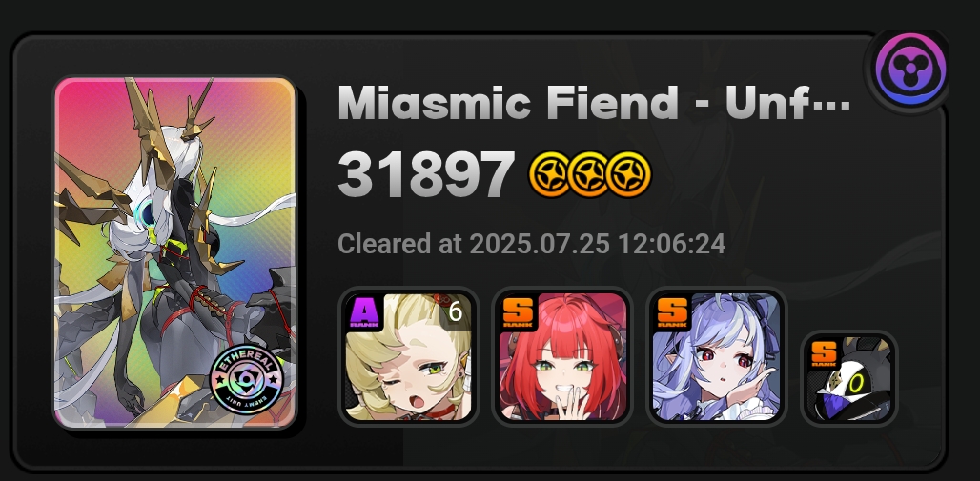Click the score 31897

pyautogui.click(x=425, y=174)
